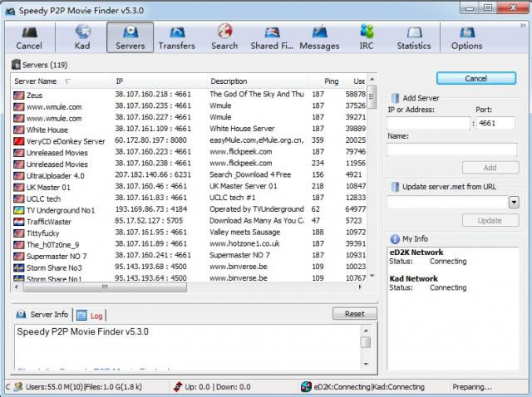Click the eD2K connection globe icon
Screen dimensions: 532x397
click(x=306, y=386)
